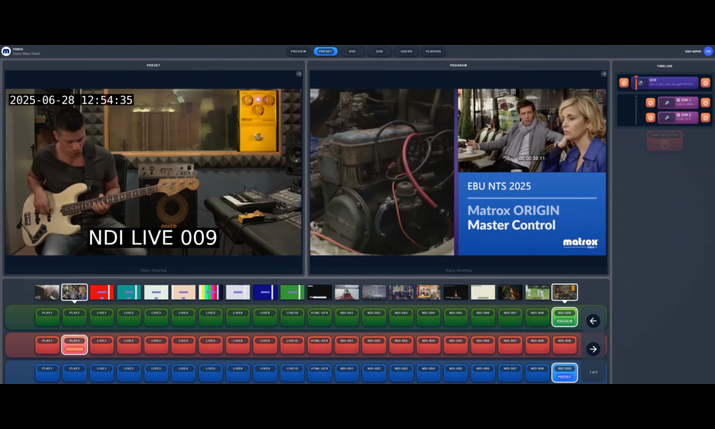
Task: Select NDI-009 PRESET blue button
Action: point(565,373)
